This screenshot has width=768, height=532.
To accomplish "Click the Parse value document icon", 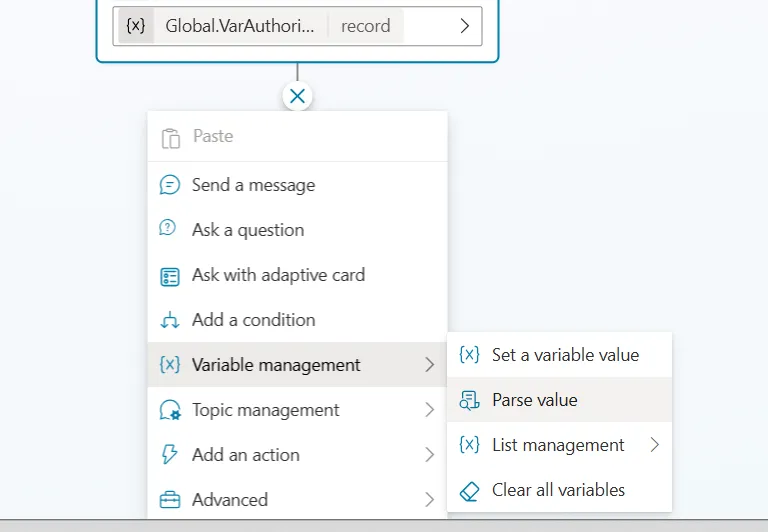I will (x=469, y=400).
